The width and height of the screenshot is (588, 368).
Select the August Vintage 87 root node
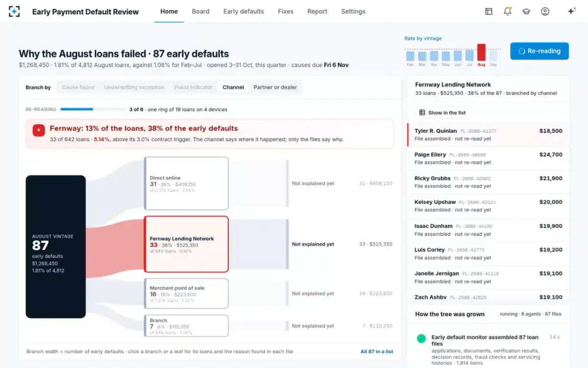[x=56, y=247]
